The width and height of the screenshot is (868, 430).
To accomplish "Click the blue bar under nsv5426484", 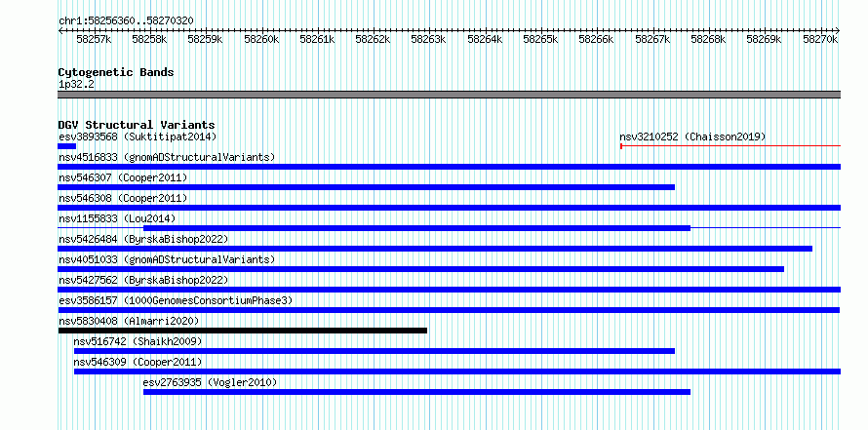I will [435, 249].
